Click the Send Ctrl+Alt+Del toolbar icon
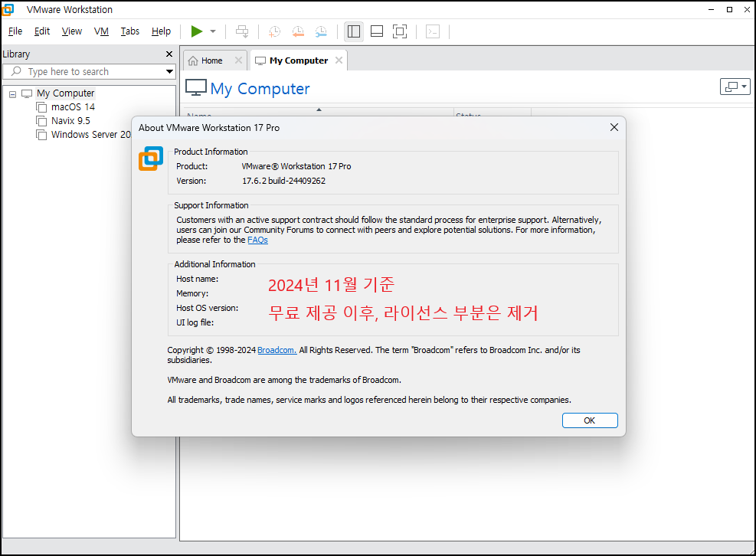This screenshot has width=756, height=556. (242, 31)
